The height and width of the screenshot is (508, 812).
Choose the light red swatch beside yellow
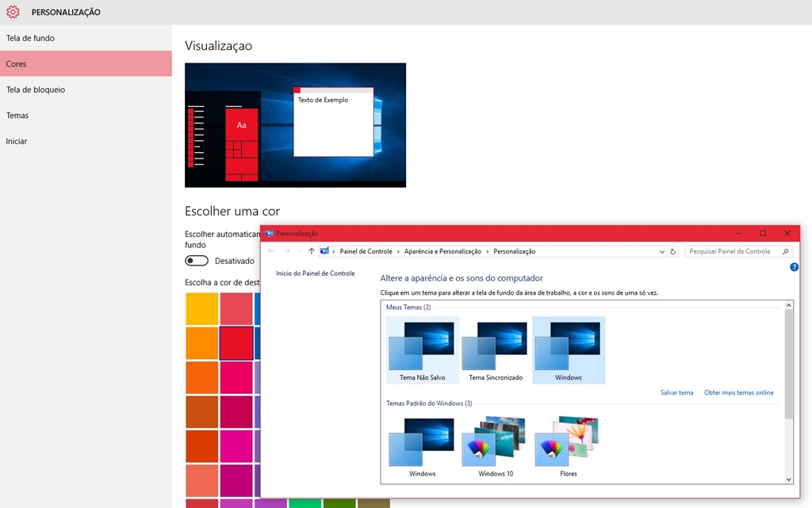click(x=236, y=309)
